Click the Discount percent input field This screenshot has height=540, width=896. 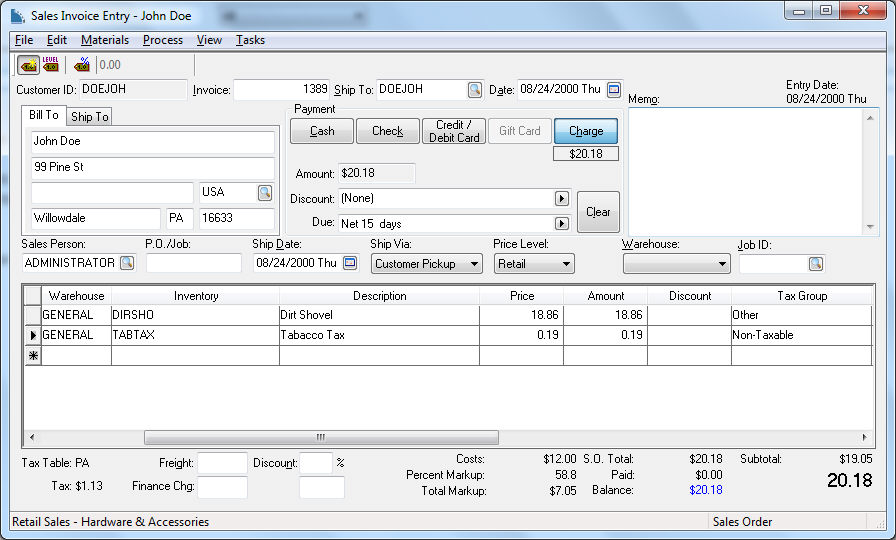click(x=316, y=463)
